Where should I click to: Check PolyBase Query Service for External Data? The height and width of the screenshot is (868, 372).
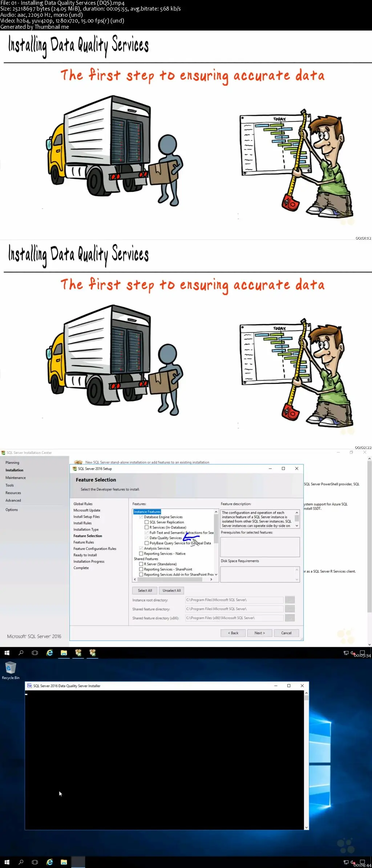tap(146, 543)
